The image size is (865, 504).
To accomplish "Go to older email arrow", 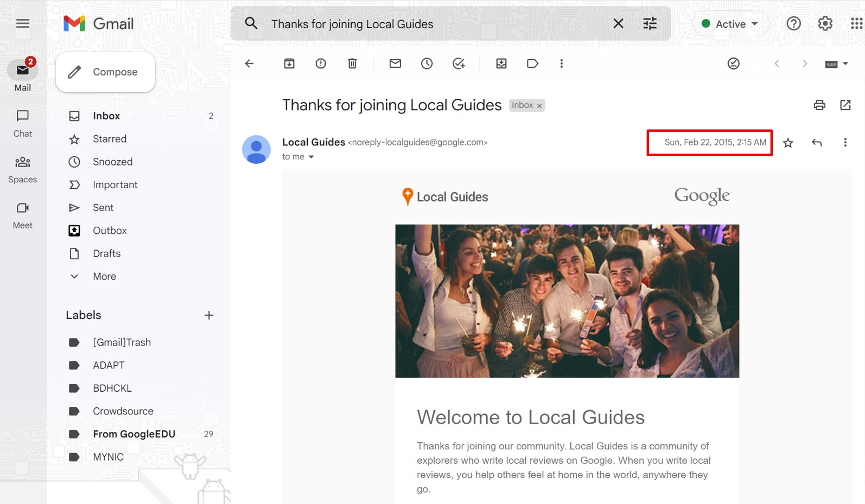I will pyautogui.click(x=805, y=63).
